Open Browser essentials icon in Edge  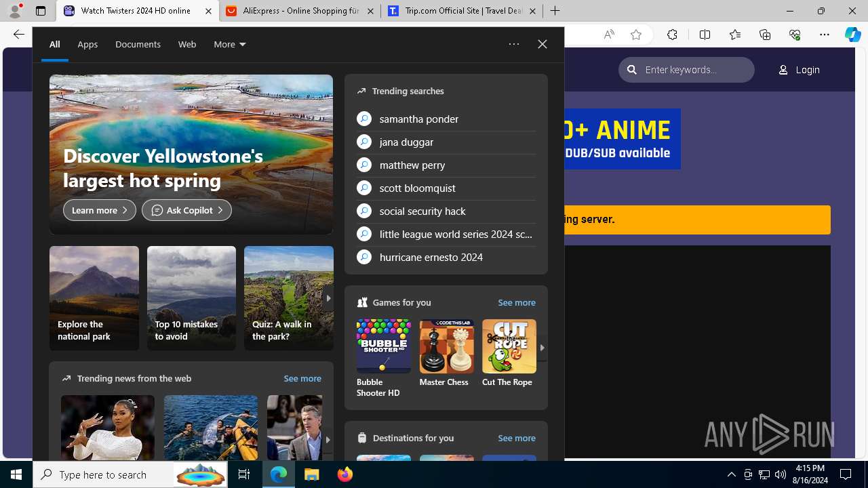[x=795, y=35]
